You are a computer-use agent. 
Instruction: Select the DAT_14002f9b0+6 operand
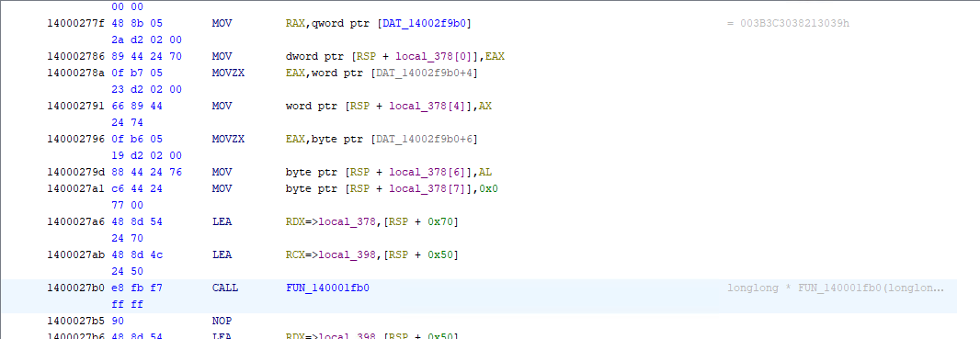[423, 139]
